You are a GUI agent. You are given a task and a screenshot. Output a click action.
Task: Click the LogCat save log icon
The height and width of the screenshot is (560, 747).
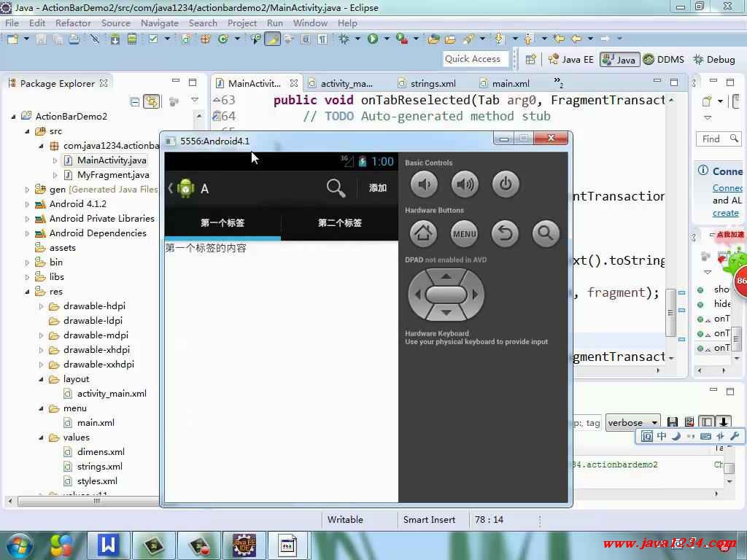(x=672, y=422)
